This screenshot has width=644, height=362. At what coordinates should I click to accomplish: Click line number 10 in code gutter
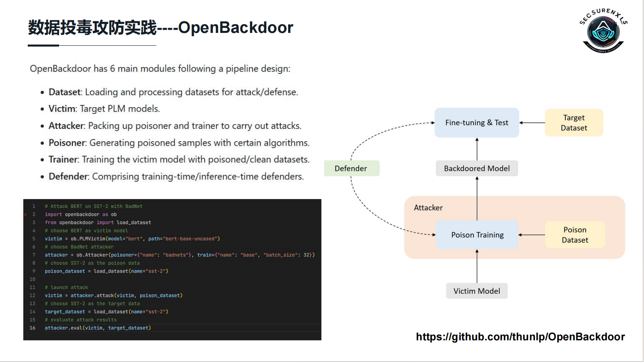tap(33, 279)
